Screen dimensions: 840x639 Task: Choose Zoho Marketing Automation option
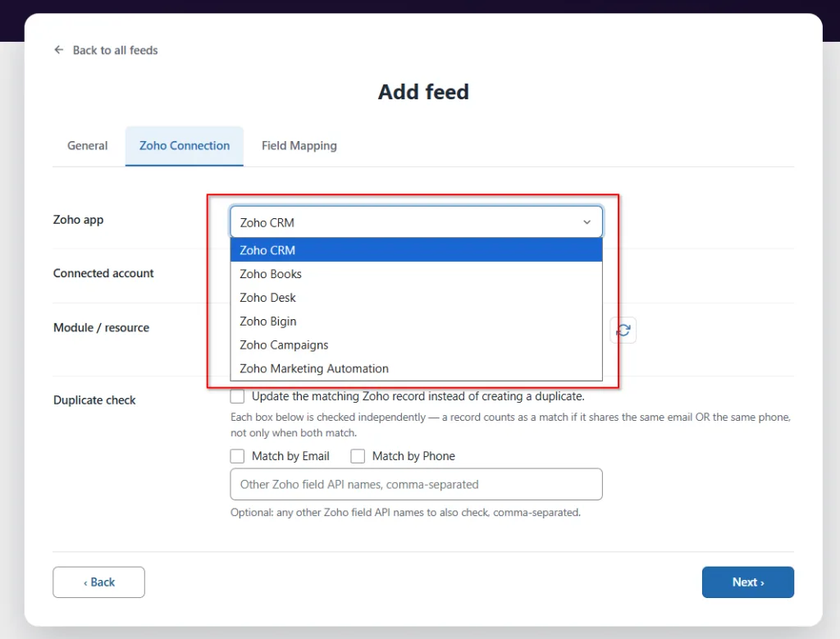tap(416, 368)
